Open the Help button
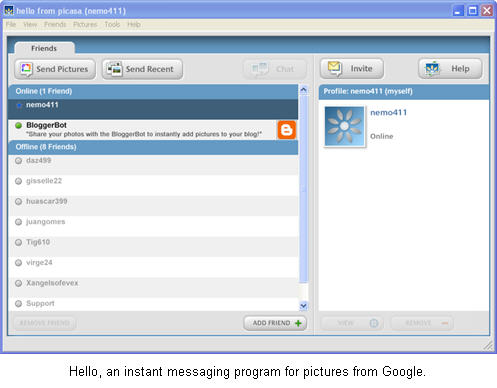 point(450,68)
